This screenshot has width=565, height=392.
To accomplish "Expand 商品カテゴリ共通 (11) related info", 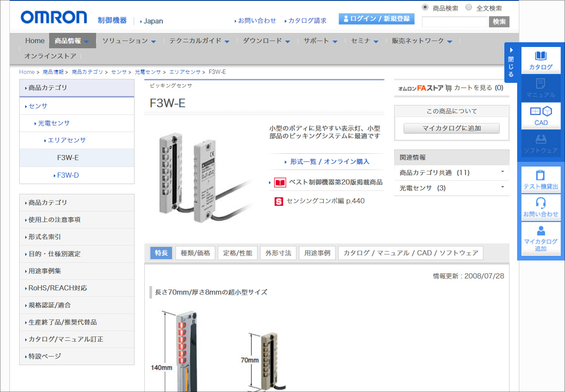I will coord(452,173).
